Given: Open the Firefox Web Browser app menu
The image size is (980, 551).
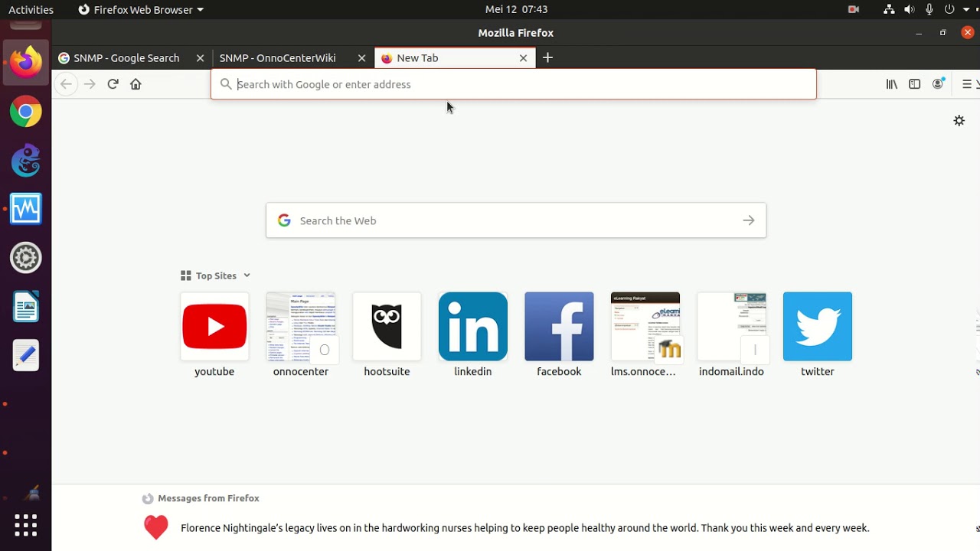Looking at the screenshot, I should tap(141, 9).
